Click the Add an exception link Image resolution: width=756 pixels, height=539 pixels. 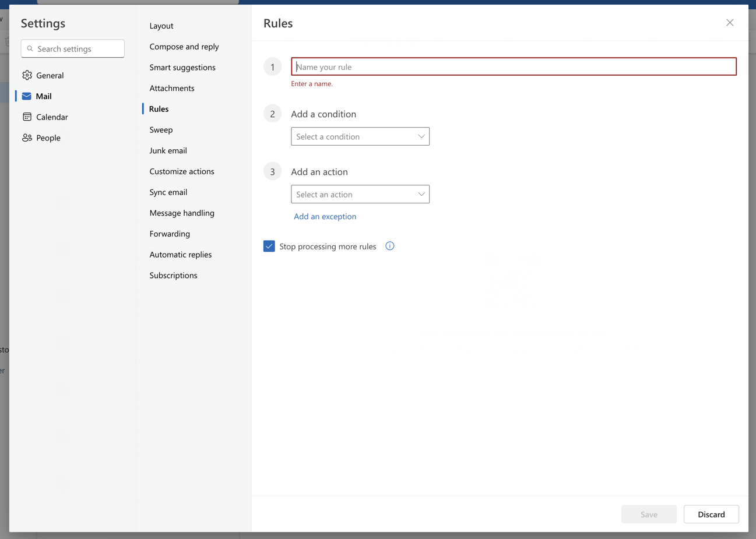pyautogui.click(x=325, y=216)
